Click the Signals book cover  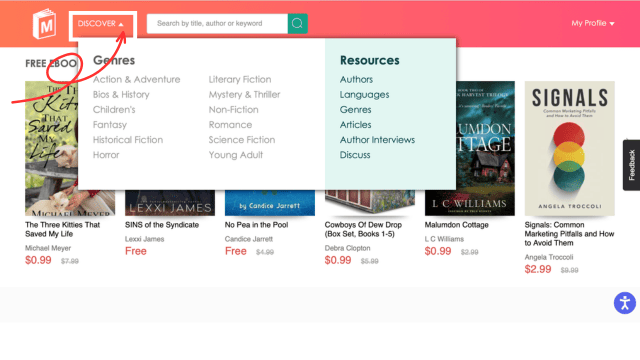pyautogui.click(x=569, y=148)
